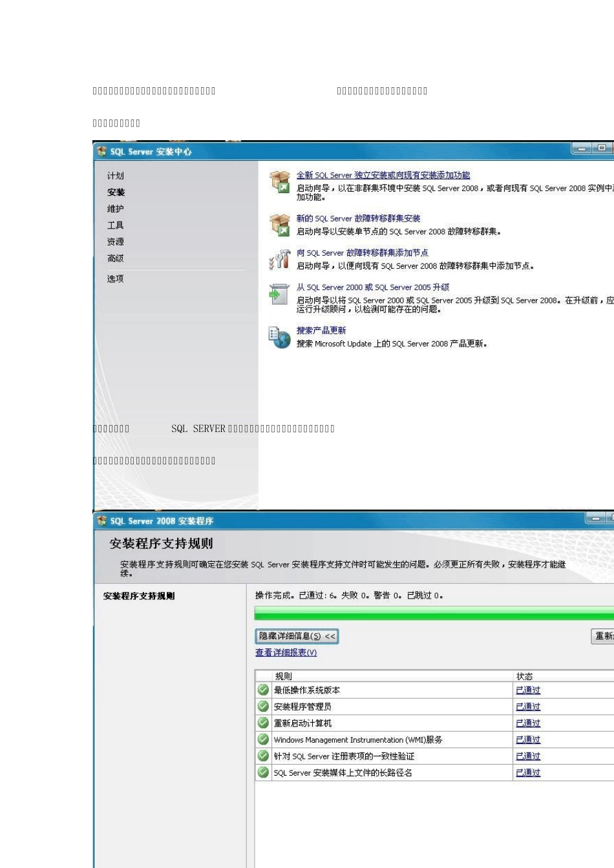Minimize the SQL Server 2008 安装程序 window
Image resolution: width=614 pixels, height=868 pixels.
pyautogui.click(x=596, y=518)
